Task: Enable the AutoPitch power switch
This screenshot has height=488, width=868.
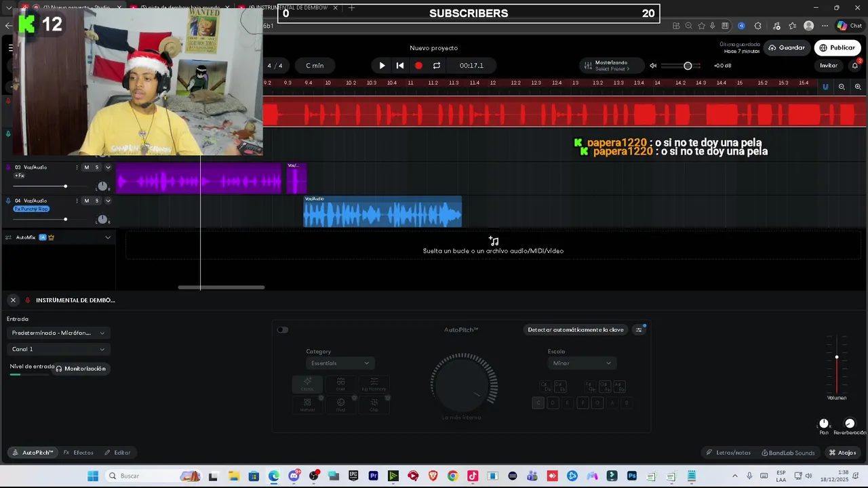Action: tap(283, 330)
